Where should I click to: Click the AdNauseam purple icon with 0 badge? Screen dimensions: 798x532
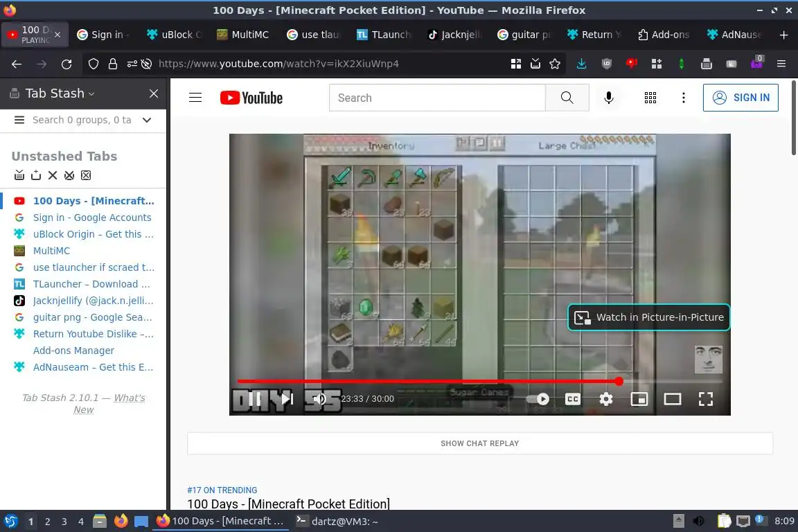pyautogui.click(x=756, y=62)
